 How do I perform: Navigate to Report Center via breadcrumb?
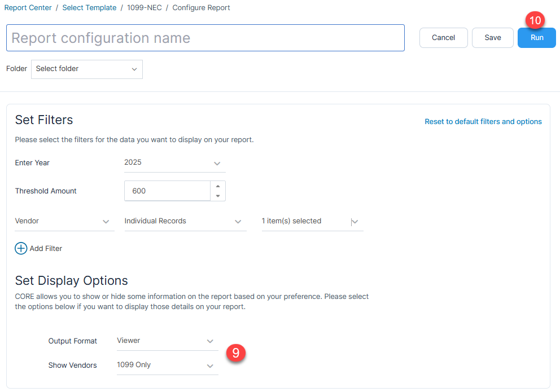28,7
